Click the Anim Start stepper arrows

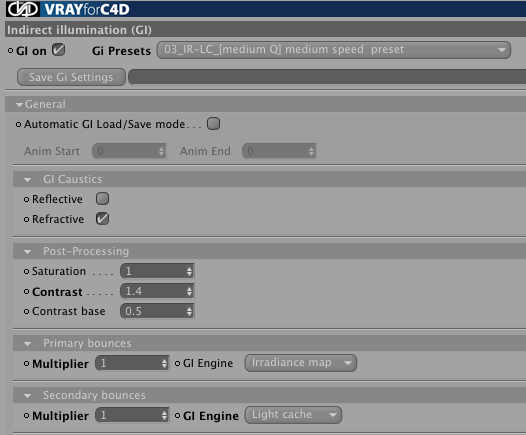tap(162, 151)
